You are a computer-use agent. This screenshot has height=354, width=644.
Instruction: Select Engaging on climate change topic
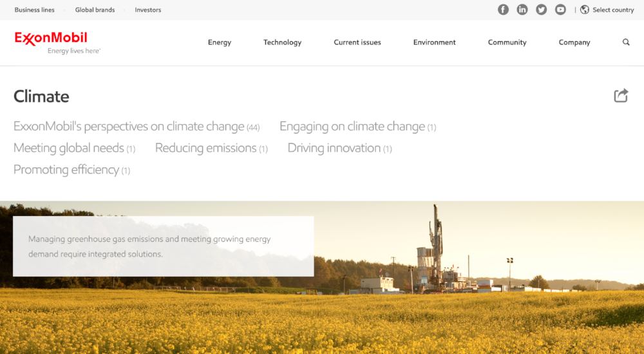point(357,126)
